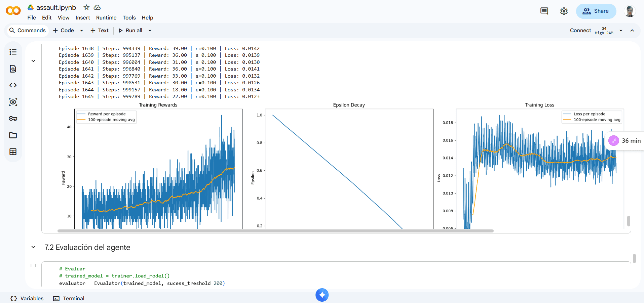Click the Gemini sparkle button
This screenshot has height=303, width=644.
pos(322,295)
